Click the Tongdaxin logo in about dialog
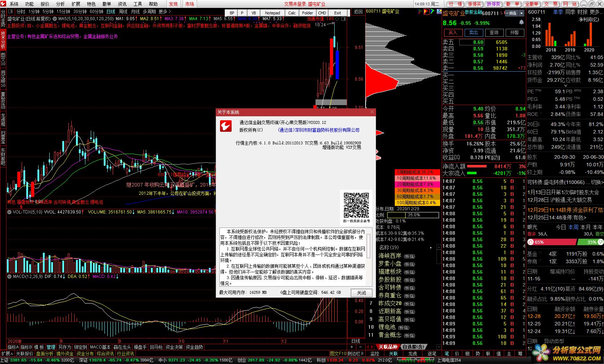 pyautogui.click(x=226, y=126)
